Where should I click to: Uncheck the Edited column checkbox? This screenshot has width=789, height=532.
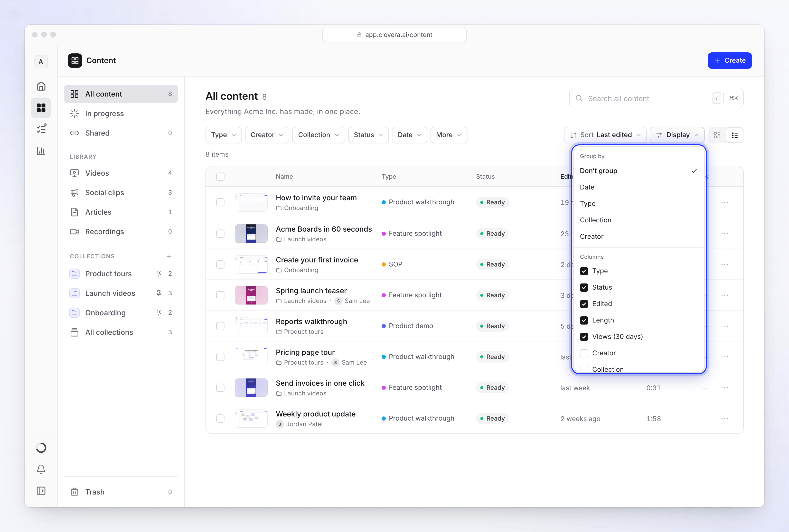tap(584, 304)
